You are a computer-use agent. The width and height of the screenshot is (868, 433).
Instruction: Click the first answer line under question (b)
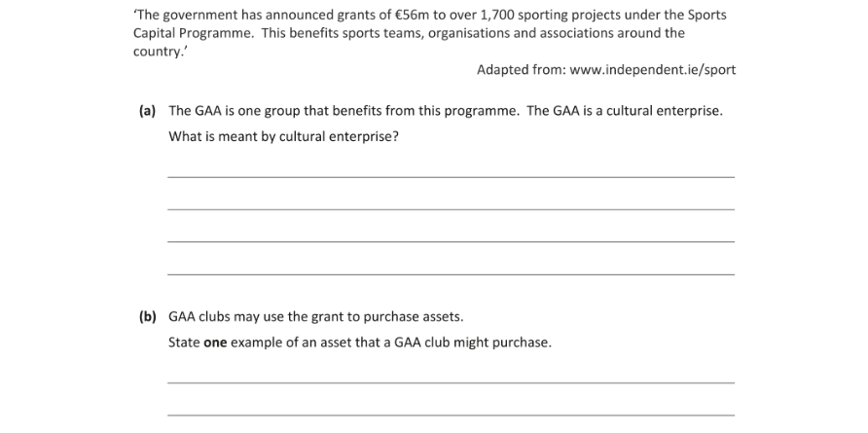pos(452,382)
